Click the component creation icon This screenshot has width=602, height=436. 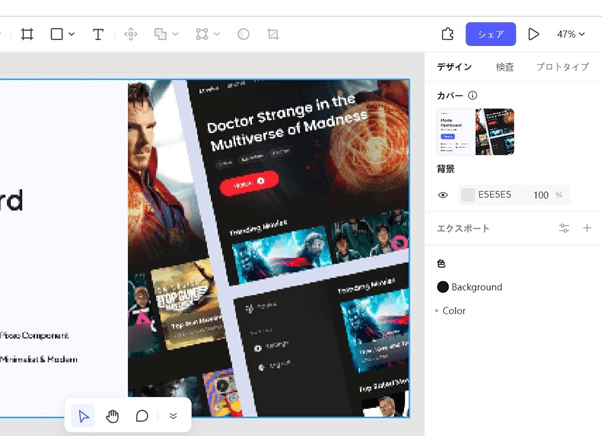click(x=131, y=34)
